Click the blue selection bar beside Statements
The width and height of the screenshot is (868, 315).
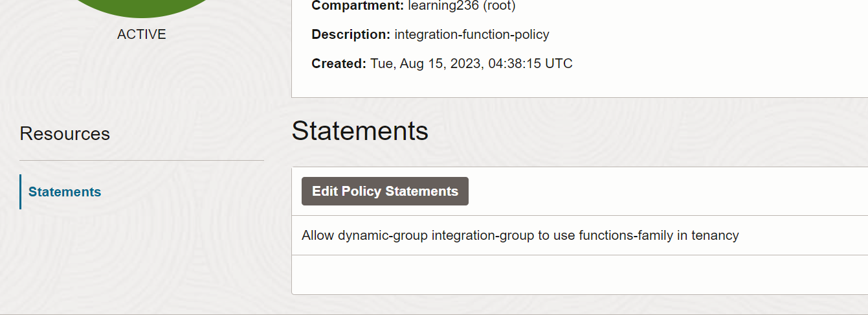tap(21, 192)
